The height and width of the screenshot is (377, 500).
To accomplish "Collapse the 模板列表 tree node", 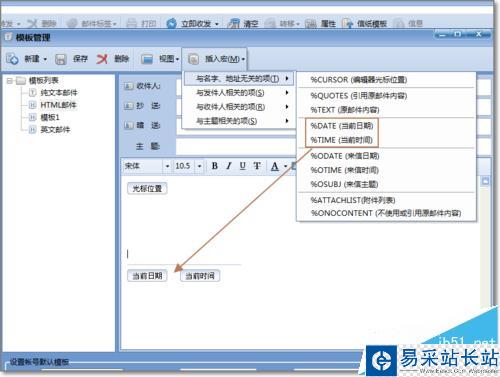I will pyautogui.click(x=9, y=80).
